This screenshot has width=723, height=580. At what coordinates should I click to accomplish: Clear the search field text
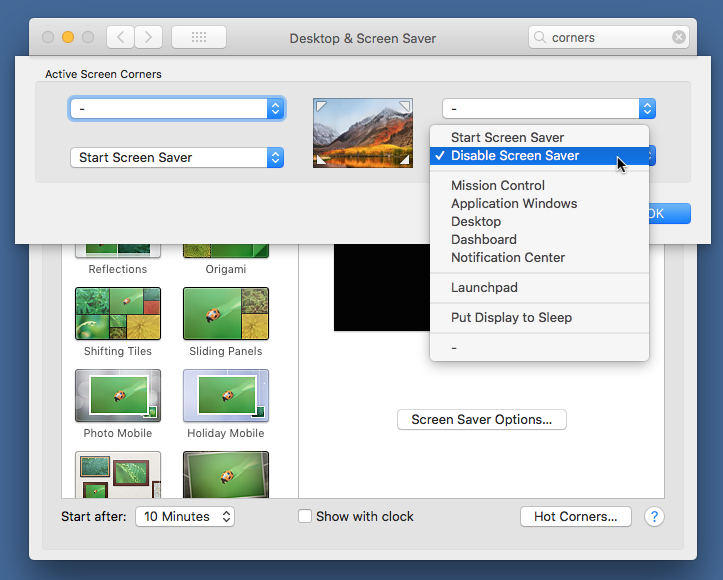(679, 38)
